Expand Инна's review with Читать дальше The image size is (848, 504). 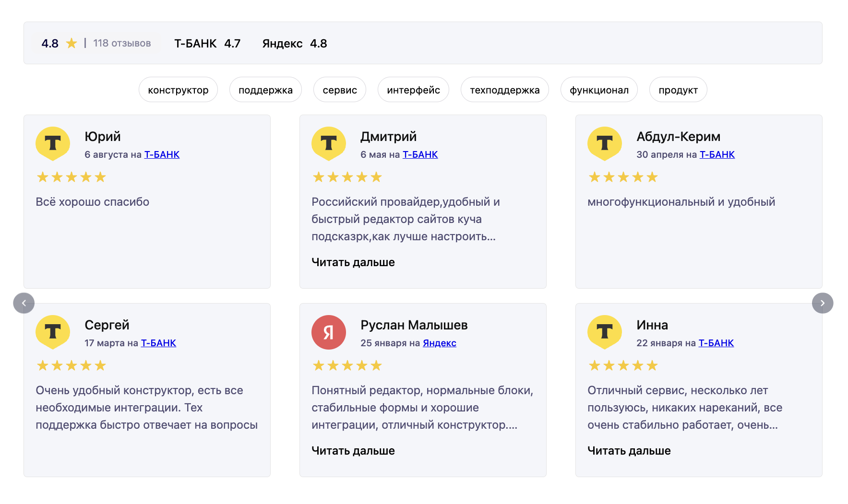(629, 451)
